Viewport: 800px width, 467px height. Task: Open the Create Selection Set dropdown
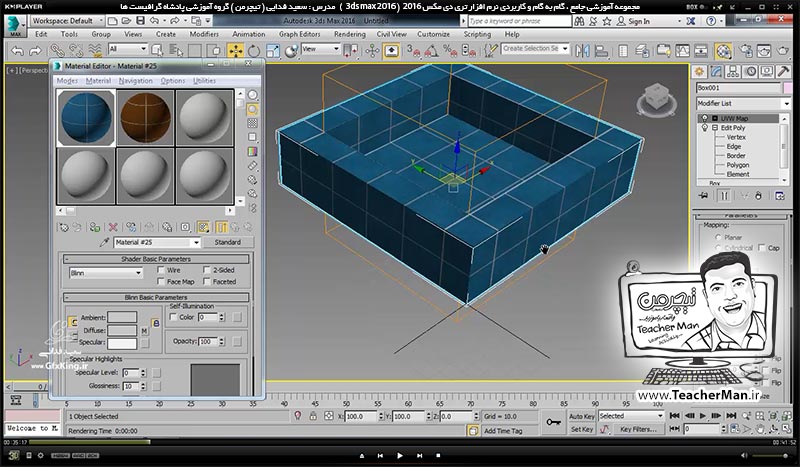tap(535, 48)
